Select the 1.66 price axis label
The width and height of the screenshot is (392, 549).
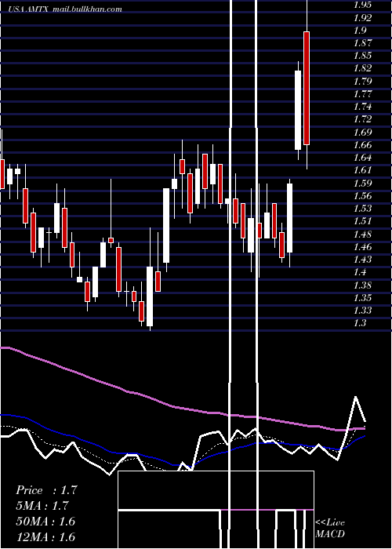(x=362, y=145)
